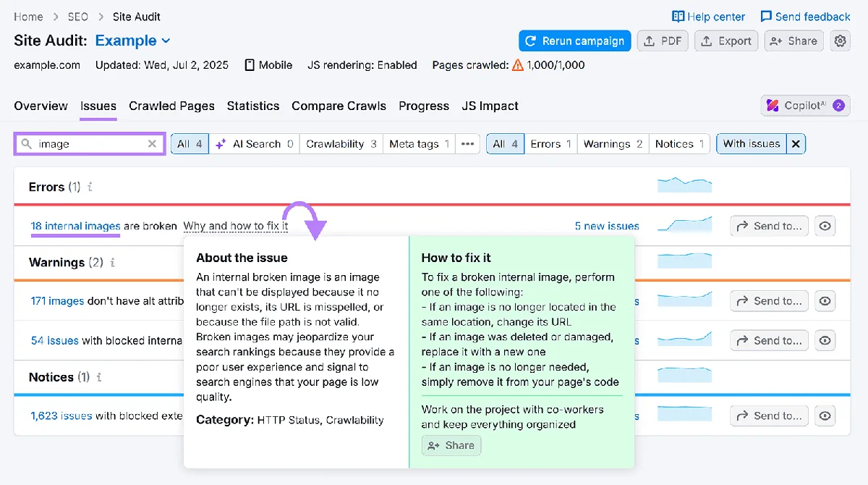The width and height of the screenshot is (868, 485).
Task: Open the 171 images link
Action: pyautogui.click(x=57, y=301)
